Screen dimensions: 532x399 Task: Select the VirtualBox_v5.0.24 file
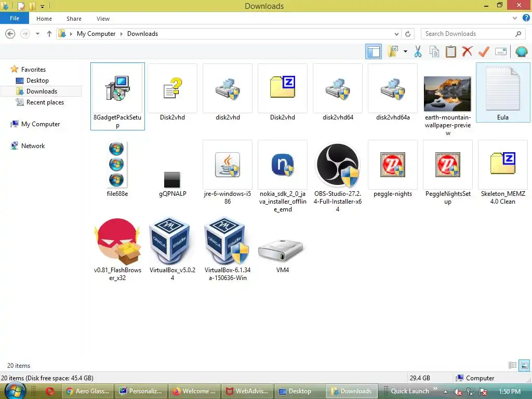172,249
